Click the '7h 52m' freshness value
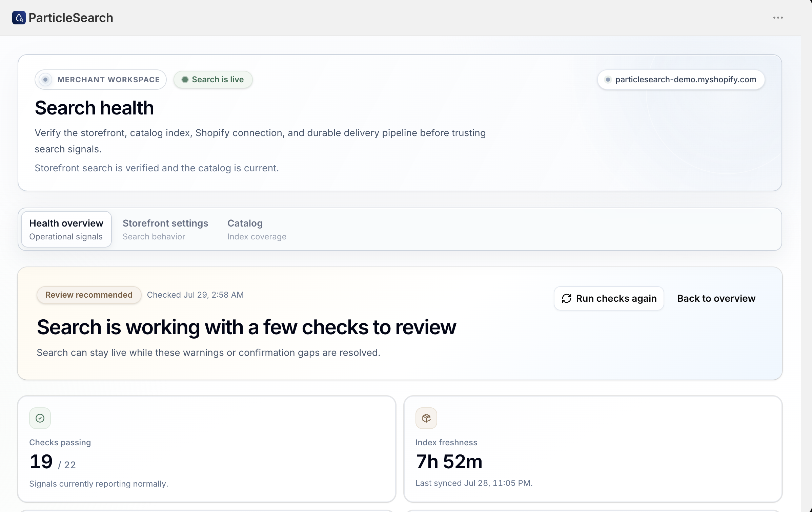Screen dimensions: 812x512 [x=449, y=462]
